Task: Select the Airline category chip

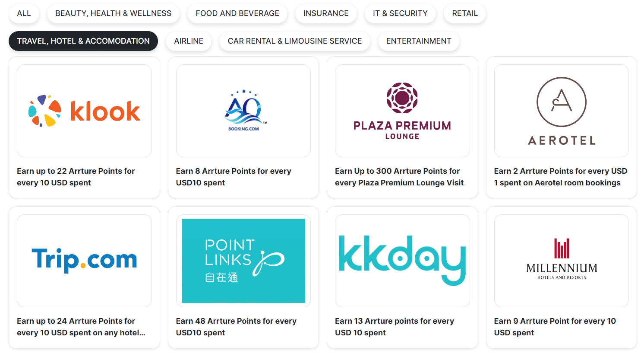Action: (x=189, y=41)
